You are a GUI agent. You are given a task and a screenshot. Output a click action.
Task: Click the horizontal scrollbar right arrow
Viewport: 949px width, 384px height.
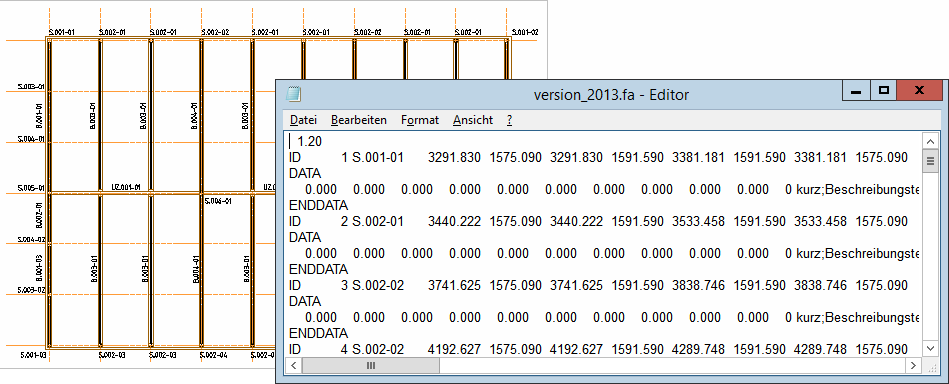[914, 365]
